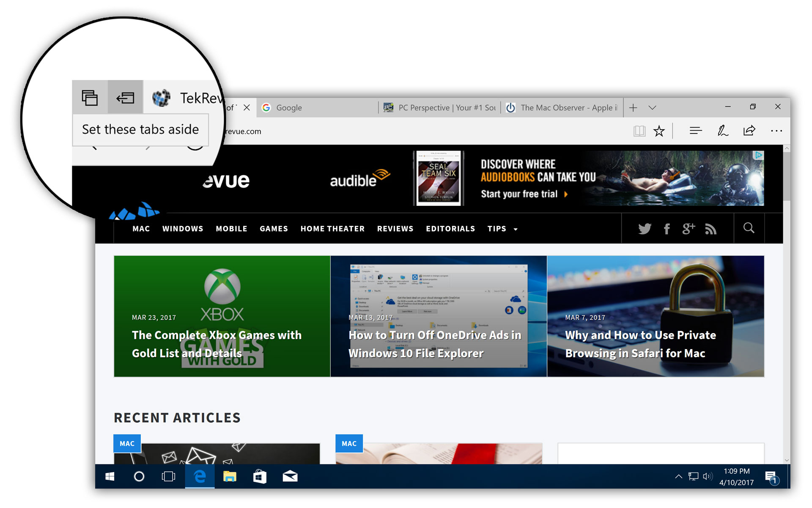Make a web note pen icon

tap(723, 131)
